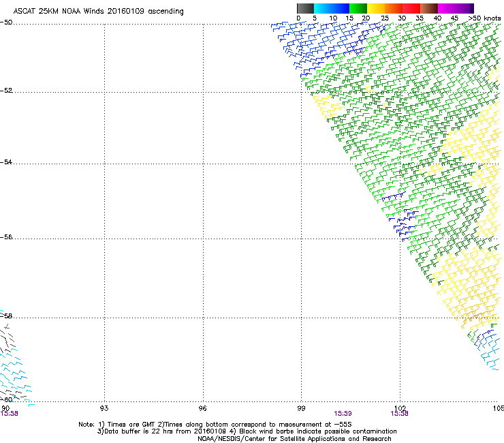Click the 93 longitude axis label
This screenshot has width=504, height=443.
(104, 408)
